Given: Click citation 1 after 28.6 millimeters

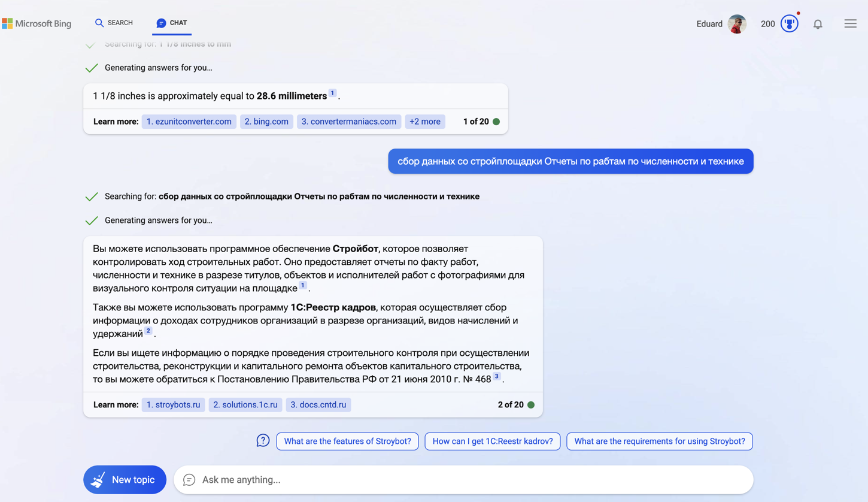Looking at the screenshot, I should (x=332, y=93).
